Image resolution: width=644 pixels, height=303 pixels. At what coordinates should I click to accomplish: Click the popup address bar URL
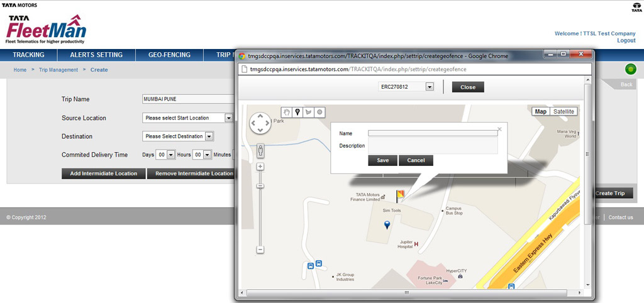tap(358, 69)
